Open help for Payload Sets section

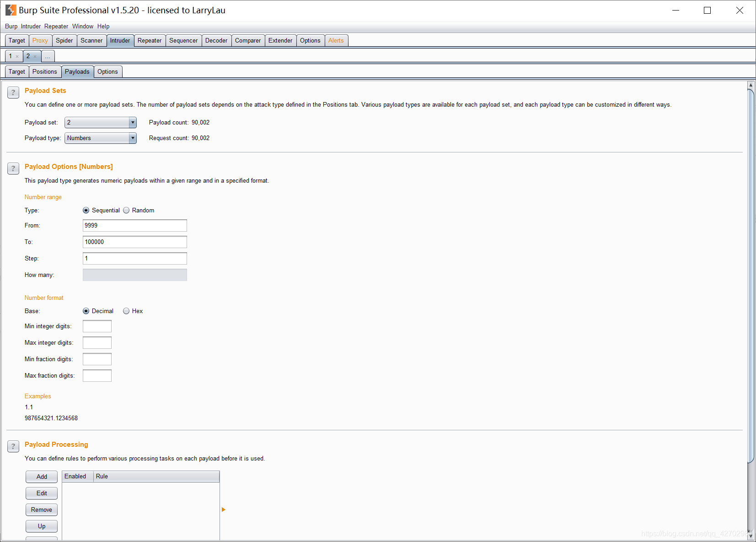click(x=13, y=92)
